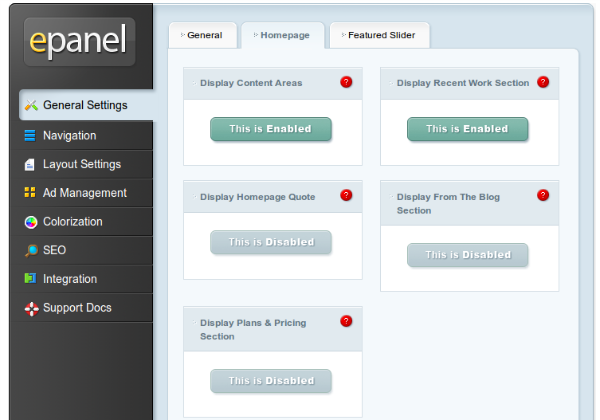The image size is (600, 420).
Task: Select the Homepage tab
Action: [x=283, y=35]
